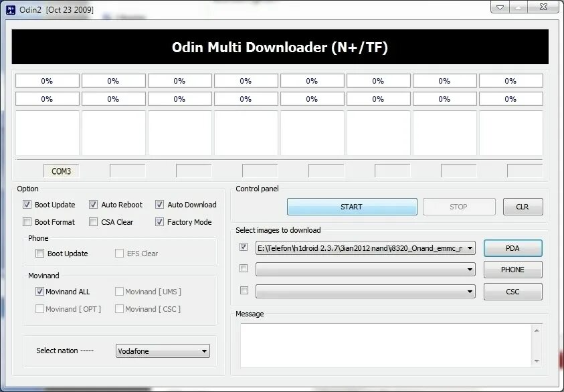Disable the Auto Reboot option
This screenshot has width=564, height=392.
pyautogui.click(x=93, y=204)
